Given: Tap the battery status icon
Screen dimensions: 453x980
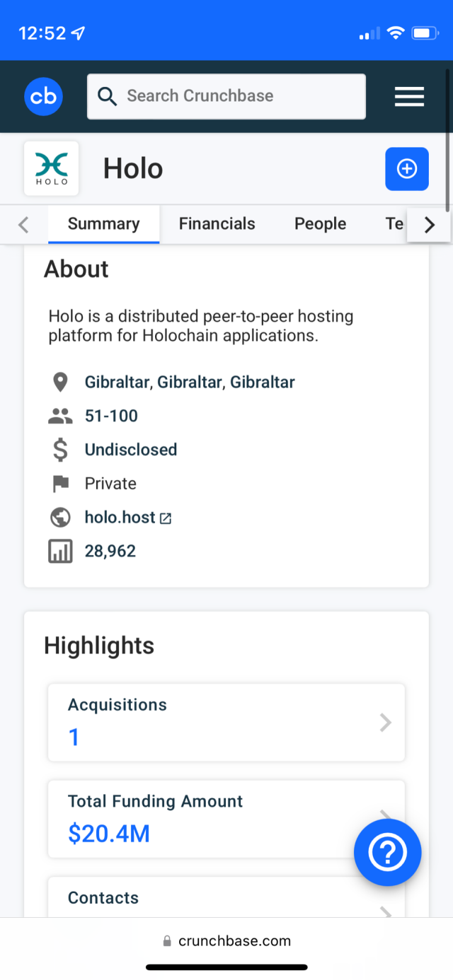Looking at the screenshot, I should pos(425,33).
